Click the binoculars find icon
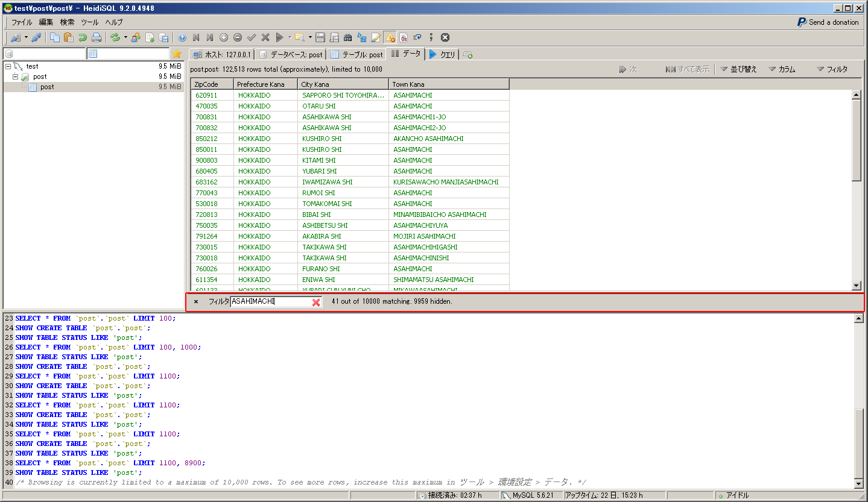 click(x=348, y=37)
